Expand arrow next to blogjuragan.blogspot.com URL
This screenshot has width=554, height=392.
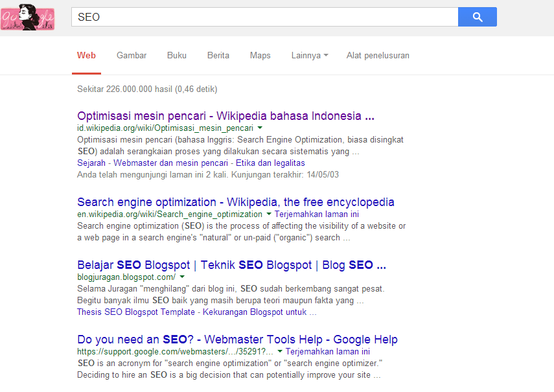182,277
